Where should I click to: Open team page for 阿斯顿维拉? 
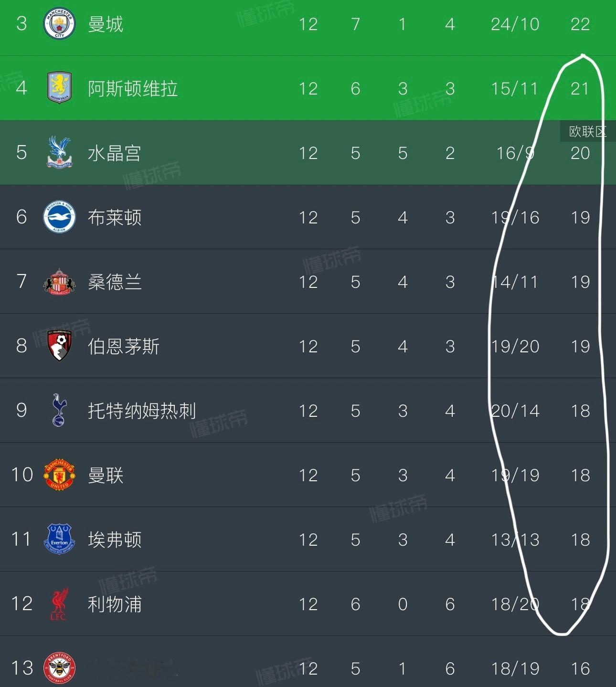(x=133, y=89)
